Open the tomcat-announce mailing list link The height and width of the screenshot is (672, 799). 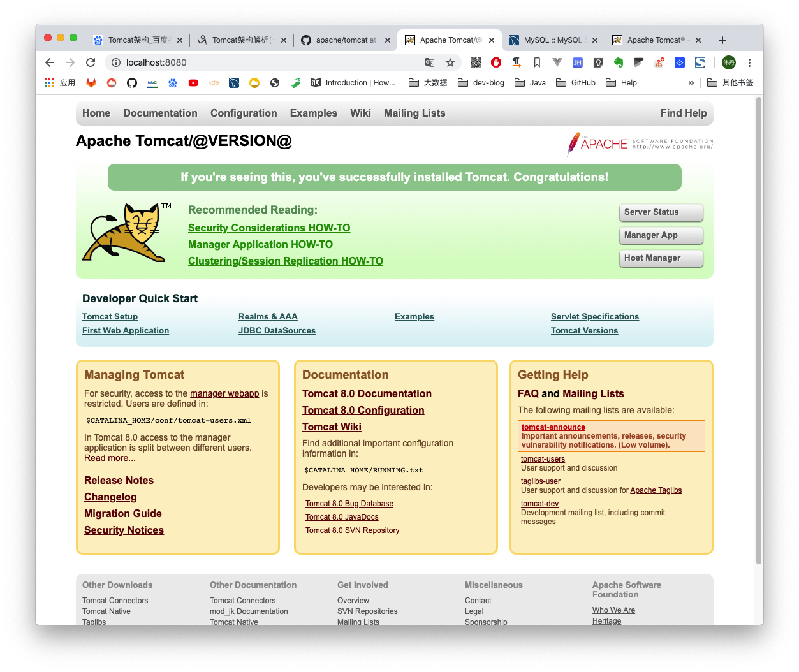pyautogui.click(x=553, y=427)
